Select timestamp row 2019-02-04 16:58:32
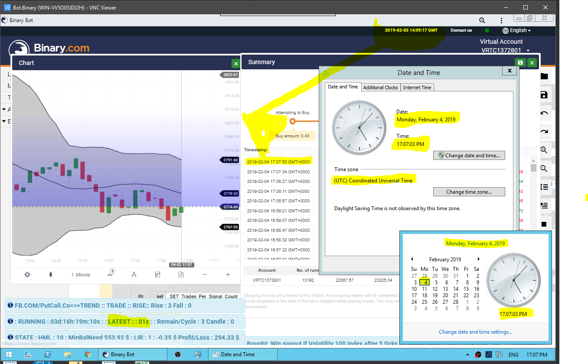This screenshot has width=588, height=364. [278, 240]
